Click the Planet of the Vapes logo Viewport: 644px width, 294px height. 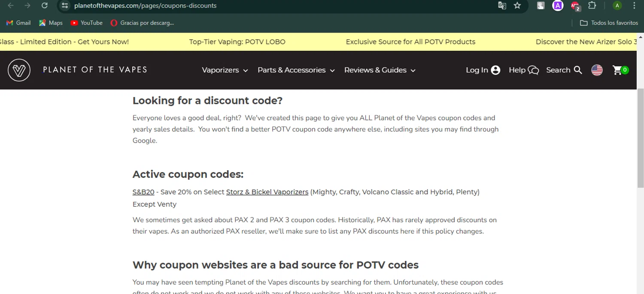[x=19, y=70]
